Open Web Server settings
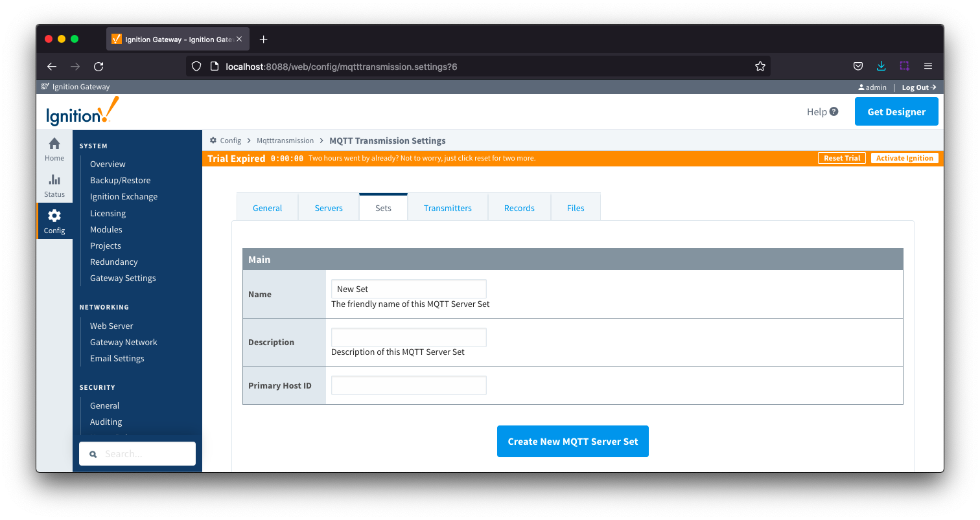Viewport: 980px width, 520px height. (x=111, y=326)
